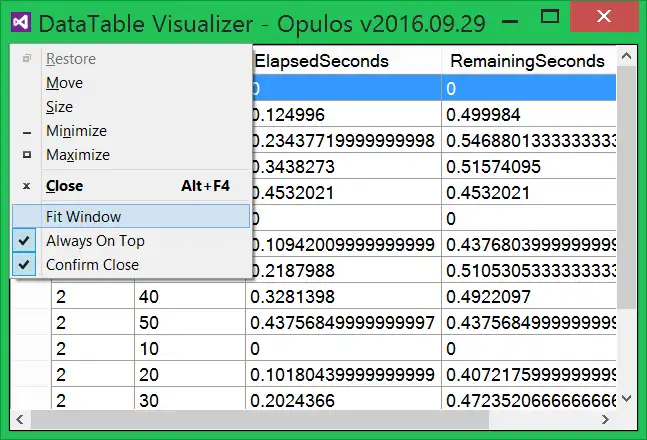Viewport: 647px width, 440px height.
Task: Select Maximize in the system menu
Action: 131,155
